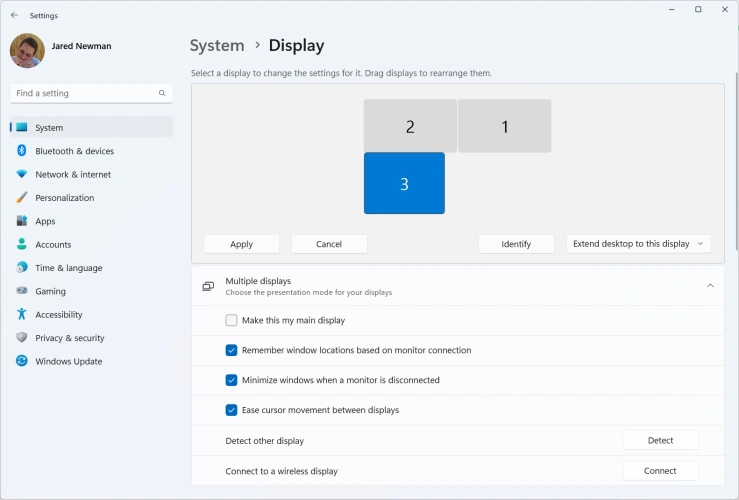Open Gaming using its controller icon
The height and width of the screenshot is (500, 739).
21,291
